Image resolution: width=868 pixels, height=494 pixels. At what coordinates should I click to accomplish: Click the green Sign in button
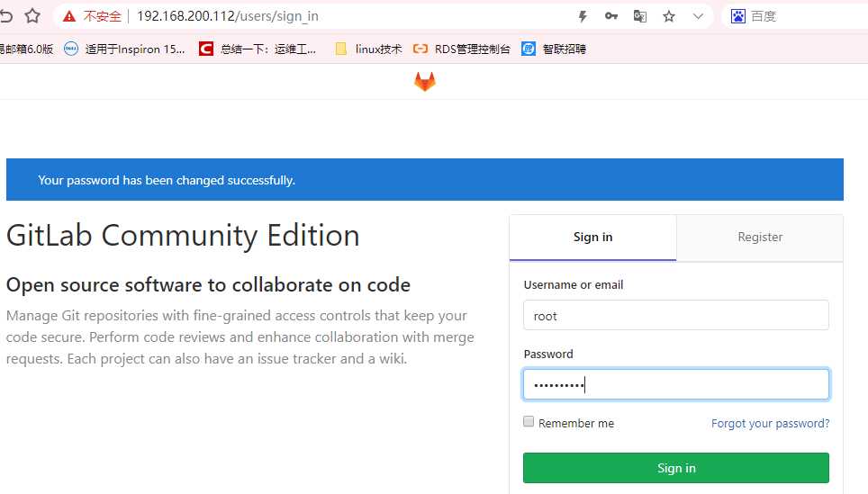click(x=676, y=468)
